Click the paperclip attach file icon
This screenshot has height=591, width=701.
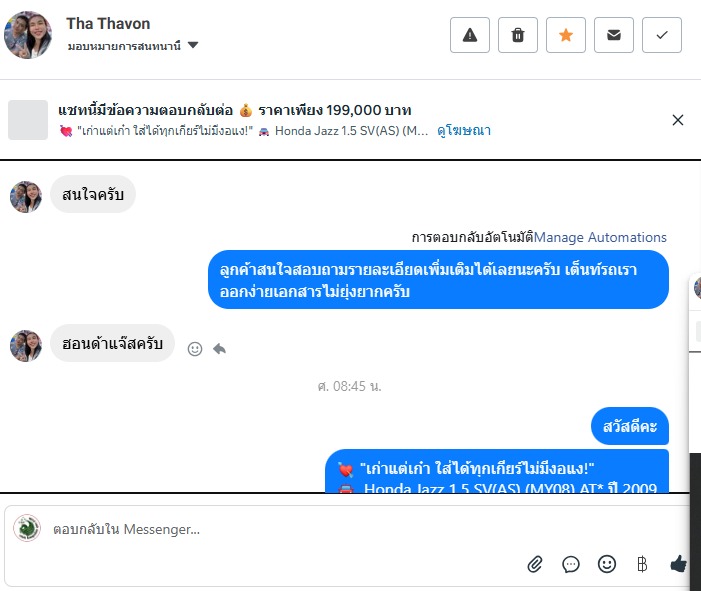click(535, 564)
